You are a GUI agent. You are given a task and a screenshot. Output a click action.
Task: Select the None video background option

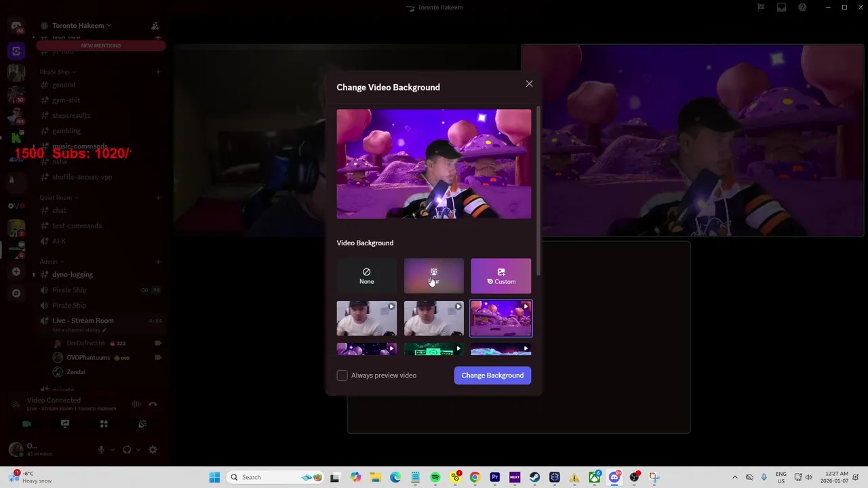pos(366,276)
